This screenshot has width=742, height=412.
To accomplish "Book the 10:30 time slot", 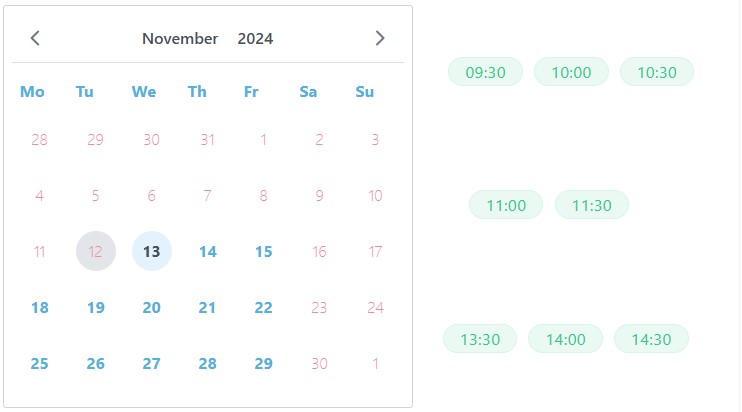I will [x=657, y=72].
